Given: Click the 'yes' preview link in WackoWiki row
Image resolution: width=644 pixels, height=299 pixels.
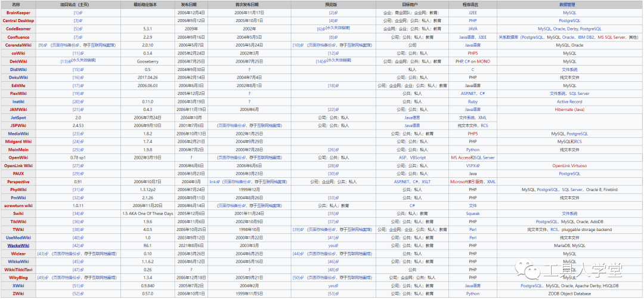Looking at the screenshot, I should (x=333, y=245).
